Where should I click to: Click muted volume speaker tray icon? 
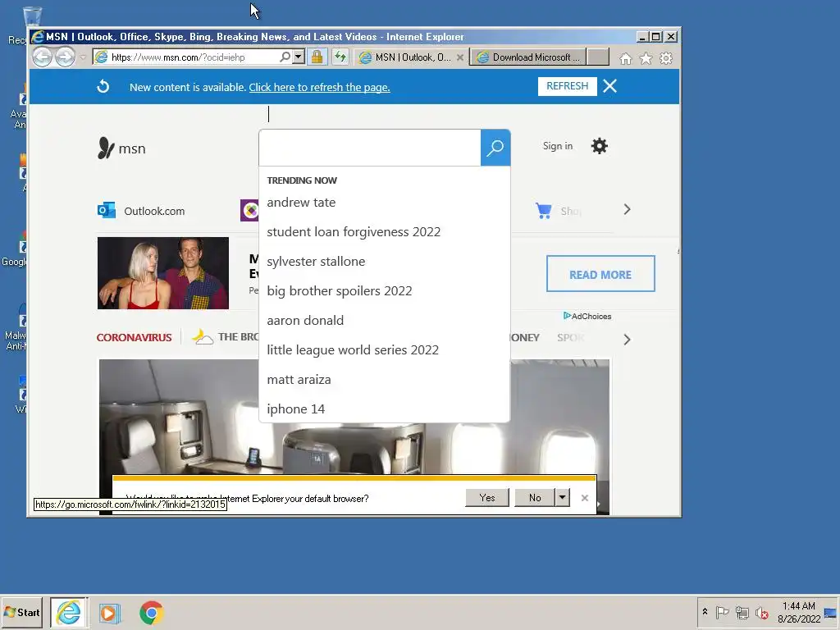point(761,612)
